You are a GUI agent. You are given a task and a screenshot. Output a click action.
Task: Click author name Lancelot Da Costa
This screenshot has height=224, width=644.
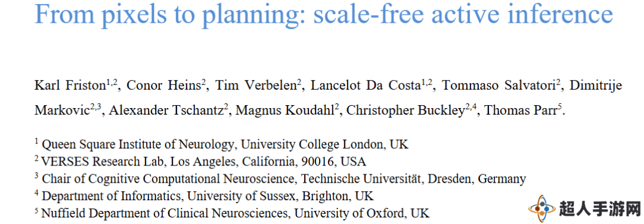point(366,85)
